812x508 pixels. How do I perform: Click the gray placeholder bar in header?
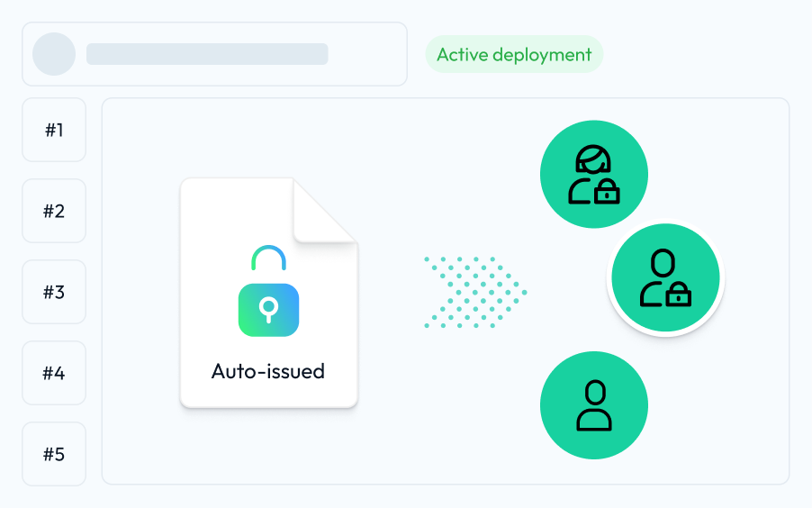(x=207, y=54)
